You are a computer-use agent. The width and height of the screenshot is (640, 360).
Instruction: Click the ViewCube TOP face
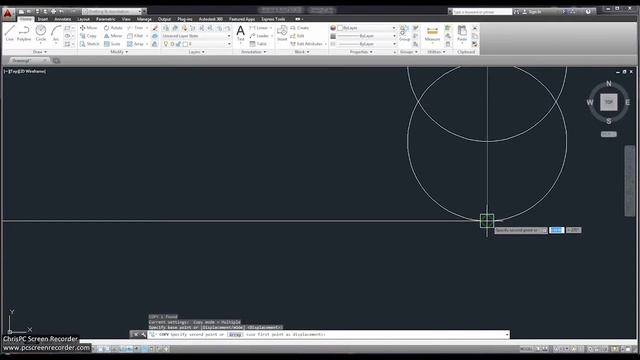coord(609,102)
